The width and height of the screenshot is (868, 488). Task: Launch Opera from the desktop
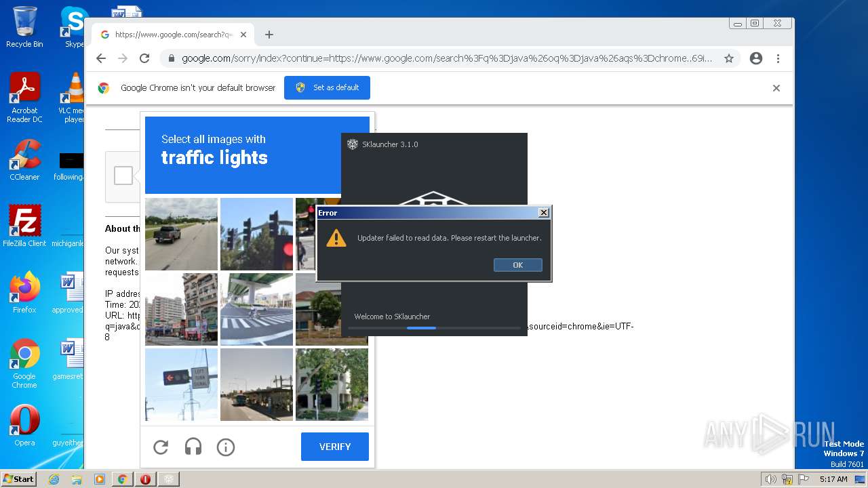24,426
